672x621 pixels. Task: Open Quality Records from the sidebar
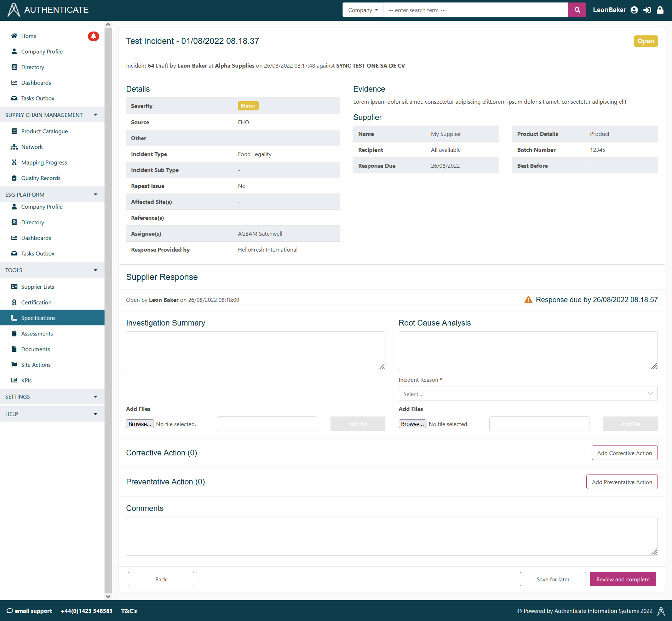click(x=41, y=178)
